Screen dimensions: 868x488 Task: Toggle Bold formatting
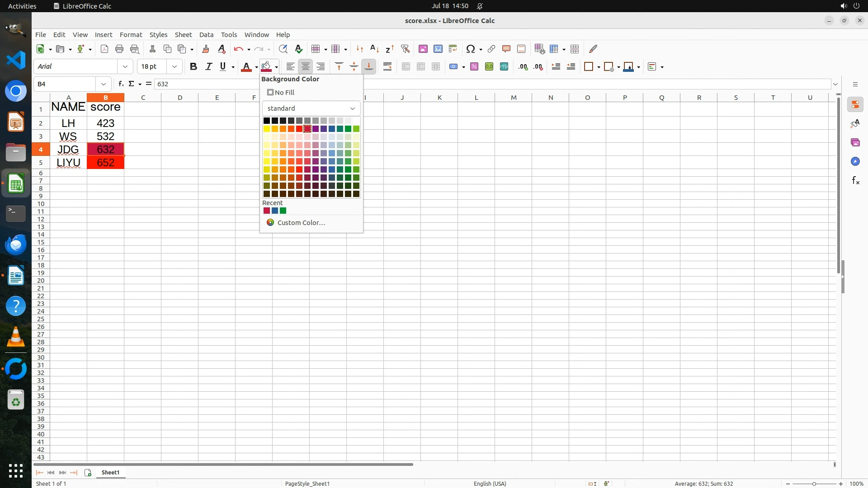point(193,66)
